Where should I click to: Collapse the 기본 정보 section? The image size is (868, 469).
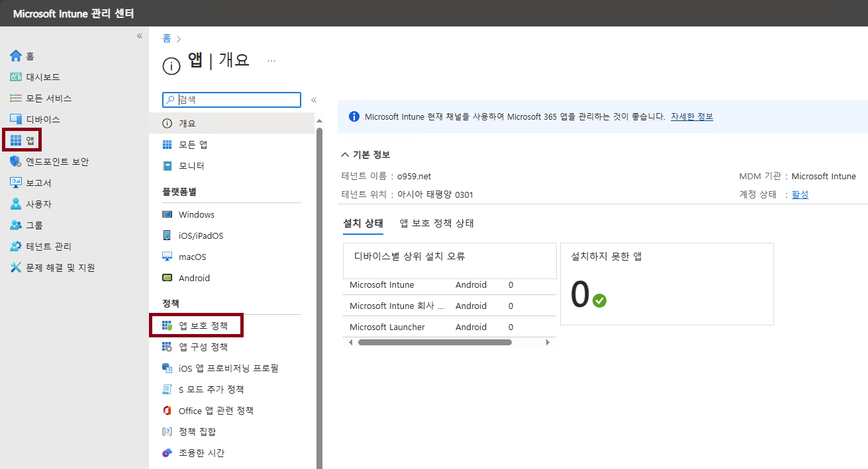click(x=345, y=154)
